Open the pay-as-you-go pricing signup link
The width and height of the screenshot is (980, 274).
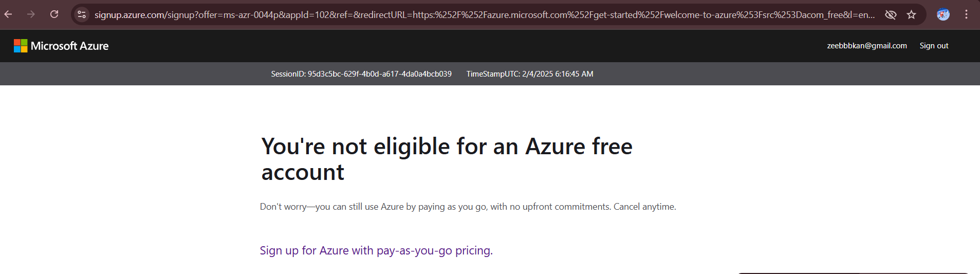(376, 250)
